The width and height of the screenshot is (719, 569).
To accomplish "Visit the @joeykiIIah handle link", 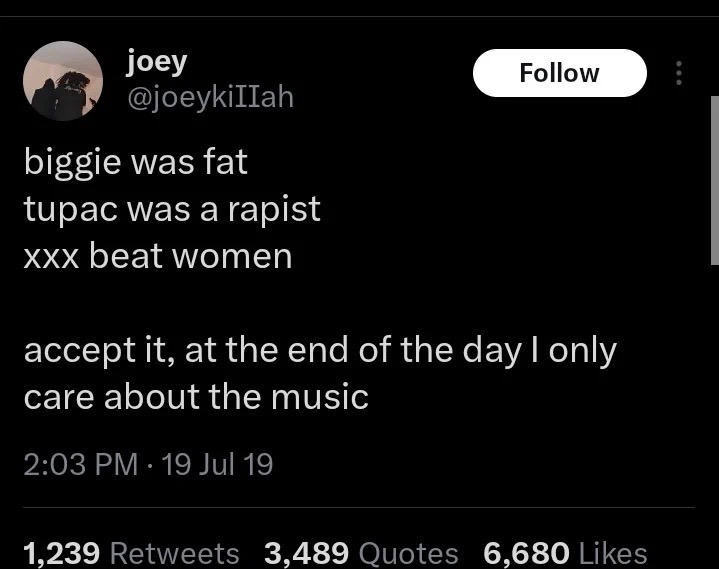I will pyautogui.click(x=210, y=97).
